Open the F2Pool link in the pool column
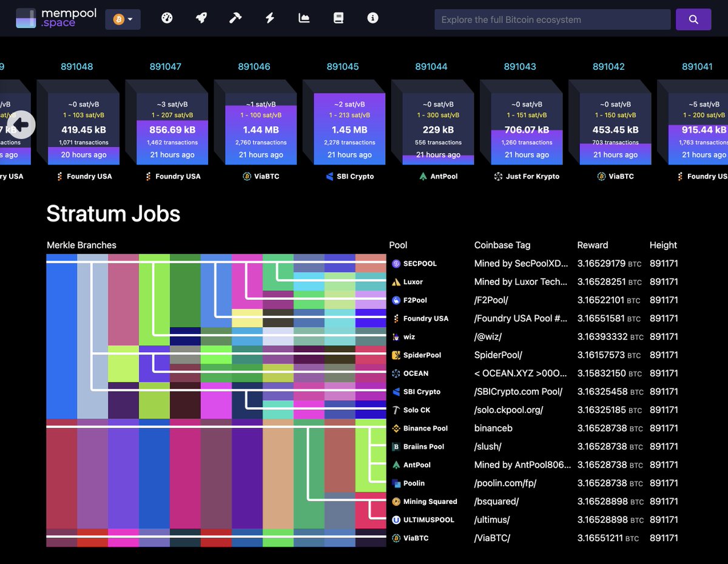This screenshot has height=564, width=728. point(413,300)
